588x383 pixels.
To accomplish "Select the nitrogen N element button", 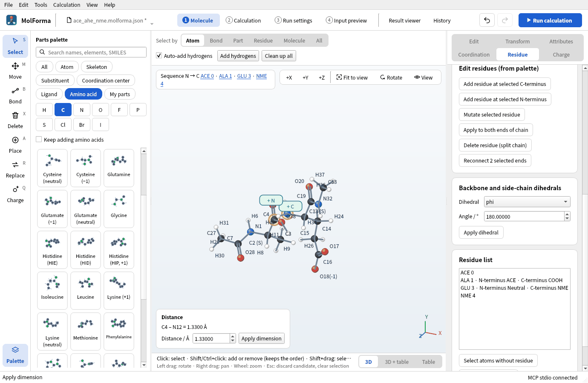I will coord(82,110).
